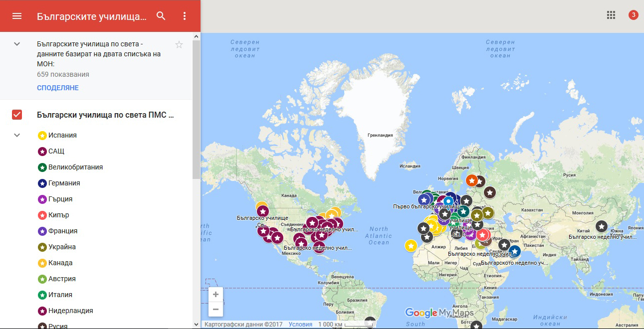Click the search magnifier icon
This screenshot has width=644, height=329.
tap(161, 16)
